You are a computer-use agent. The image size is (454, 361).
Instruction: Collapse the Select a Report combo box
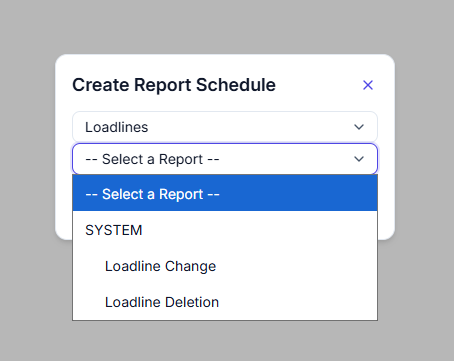pyautogui.click(x=225, y=159)
